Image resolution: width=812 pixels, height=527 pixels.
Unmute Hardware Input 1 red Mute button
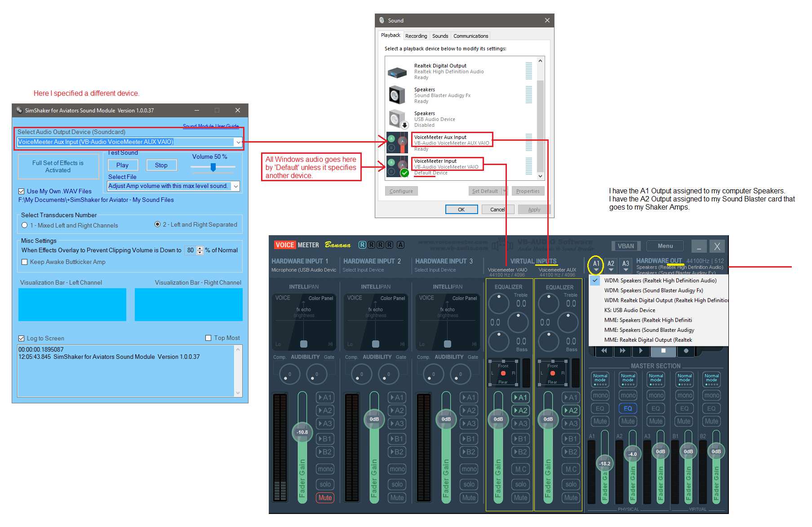click(325, 498)
